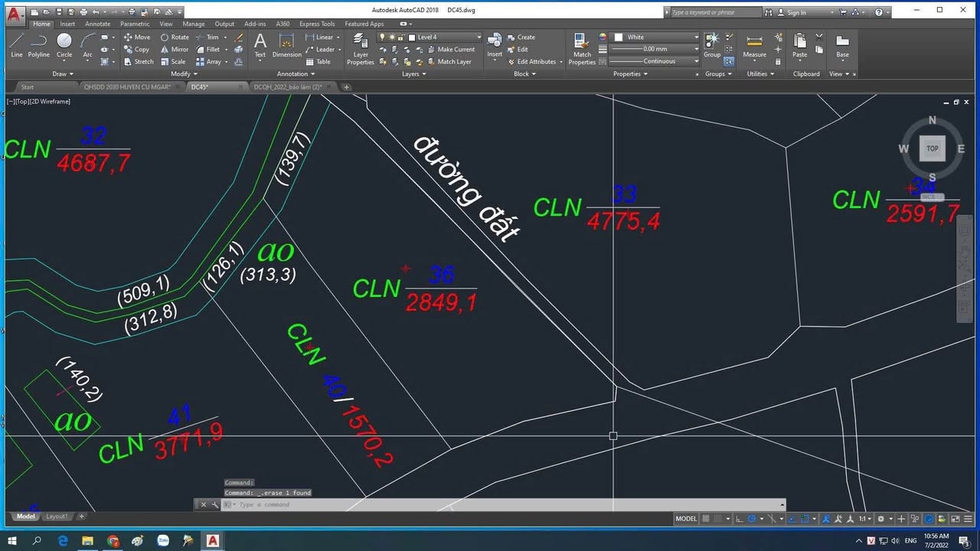Viewport: 980px width, 551px height.
Task: Click Sign In
Action: click(x=795, y=12)
